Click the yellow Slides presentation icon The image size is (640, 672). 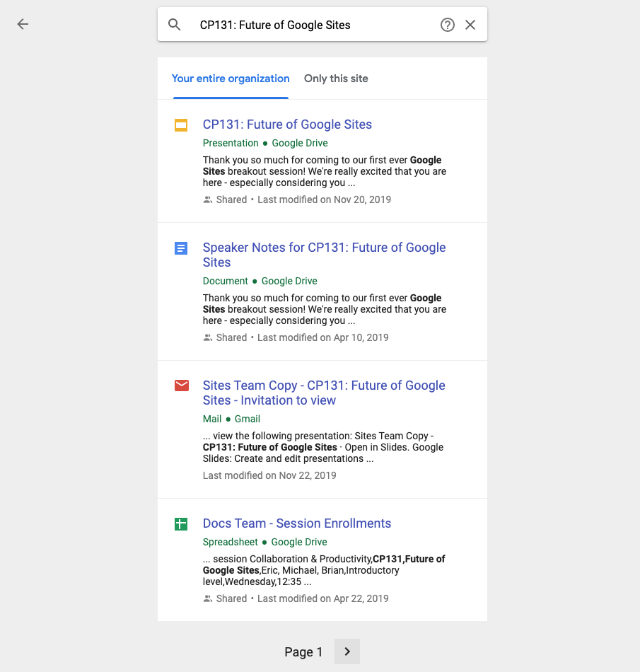181,125
